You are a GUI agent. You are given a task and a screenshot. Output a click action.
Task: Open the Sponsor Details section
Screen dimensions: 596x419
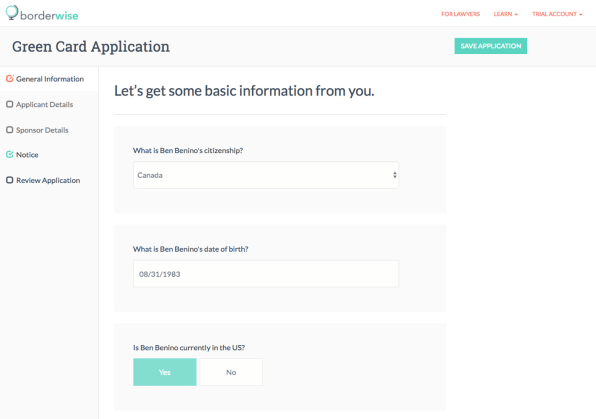point(42,130)
